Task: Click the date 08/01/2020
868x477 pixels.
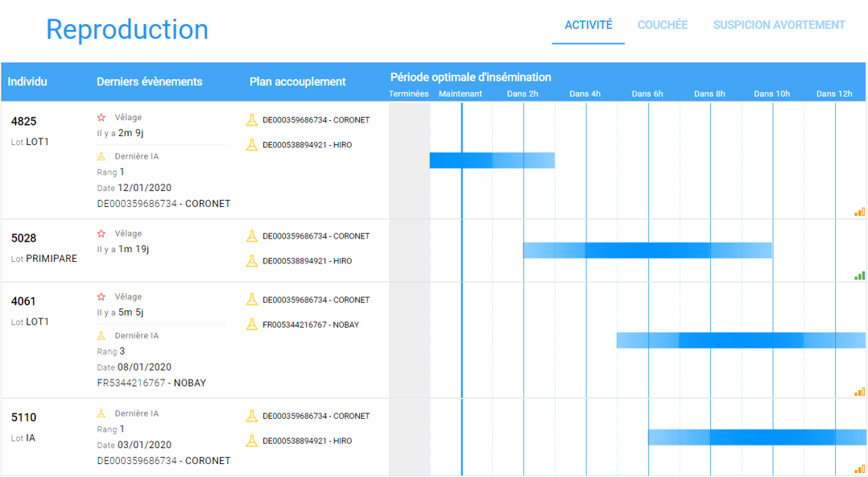Action: (x=144, y=367)
